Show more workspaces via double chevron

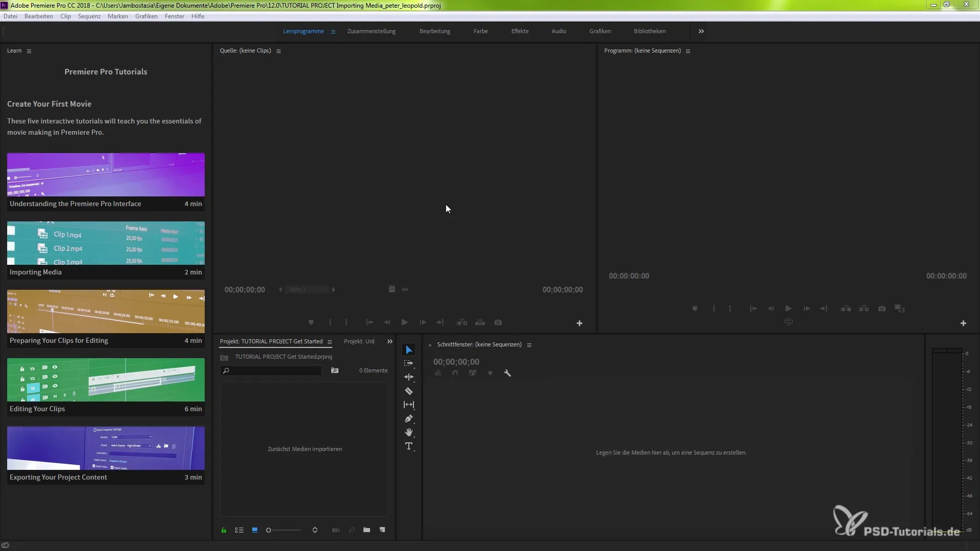pyautogui.click(x=701, y=31)
